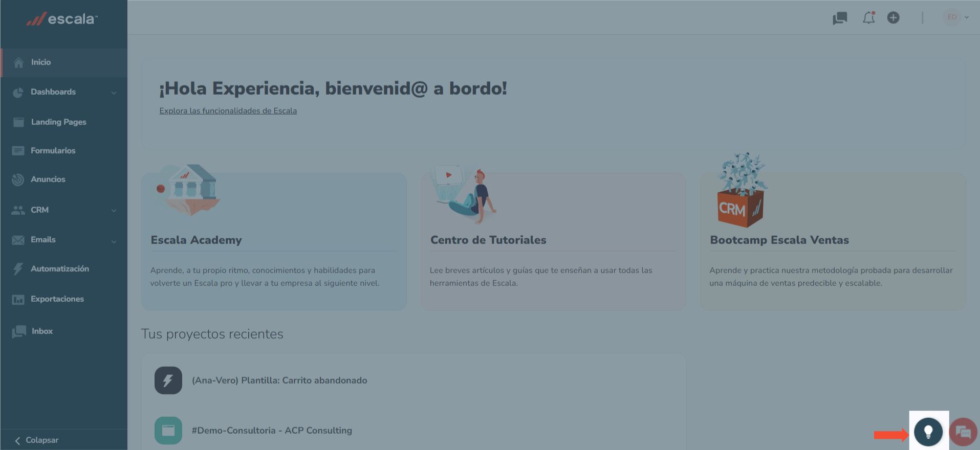The height and width of the screenshot is (450, 980).
Task: Expand the Emails menu chevron
Action: point(114,241)
